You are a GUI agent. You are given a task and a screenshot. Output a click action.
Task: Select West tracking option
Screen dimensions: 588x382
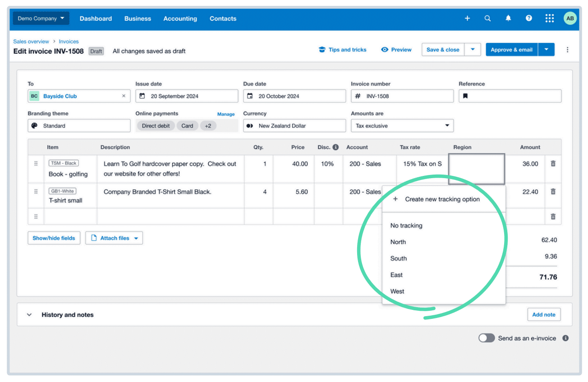coord(444,291)
